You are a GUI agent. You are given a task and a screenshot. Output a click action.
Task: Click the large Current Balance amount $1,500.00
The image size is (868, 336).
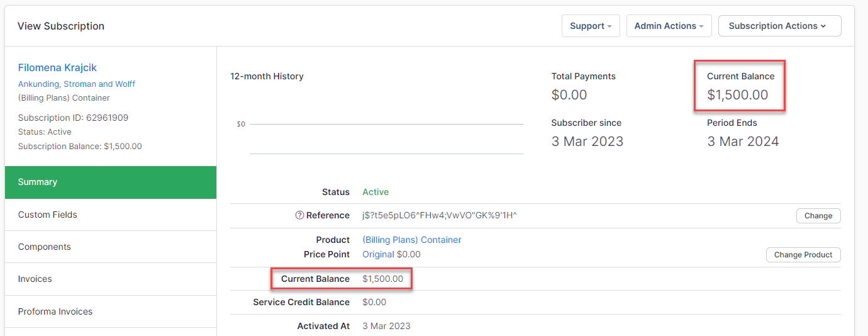tap(737, 95)
